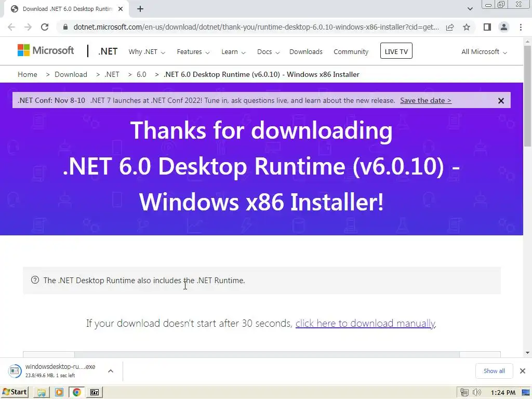Image resolution: width=532 pixels, height=399 pixels.
Task: Reload the current page
Action: pos(45,27)
